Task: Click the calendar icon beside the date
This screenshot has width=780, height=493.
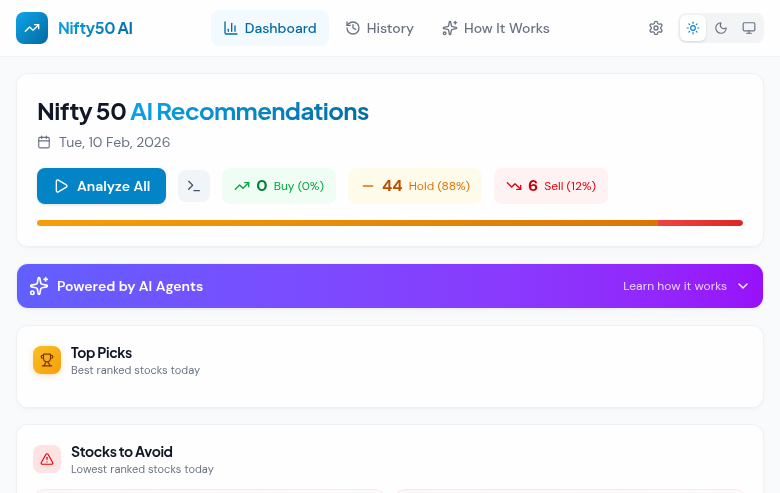Action: [x=44, y=142]
